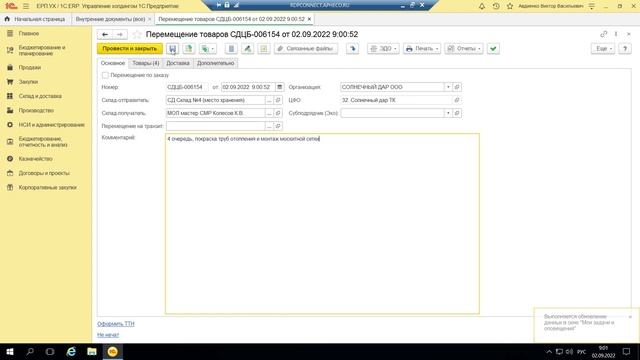Click into the Комментарий text area

[322, 224]
